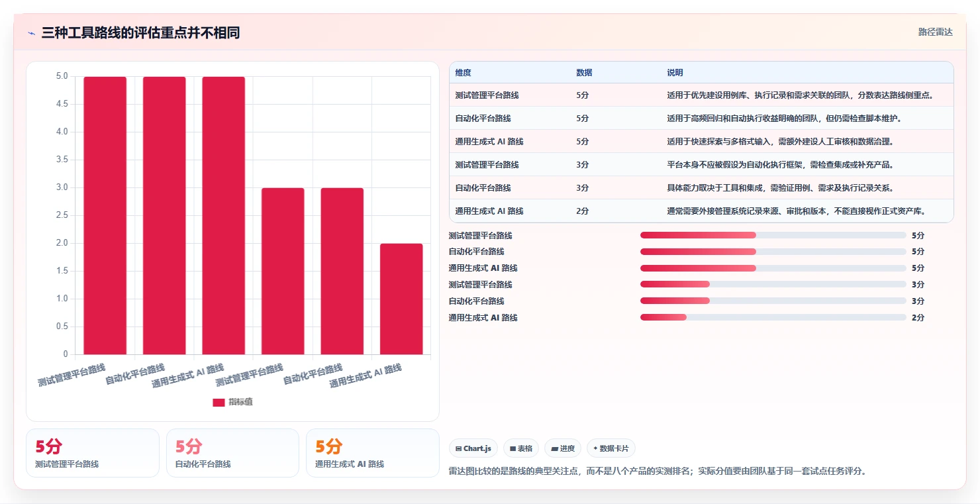Select the cell 具体能力取决于工具和集成
The image size is (980, 504).
point(781,188)
